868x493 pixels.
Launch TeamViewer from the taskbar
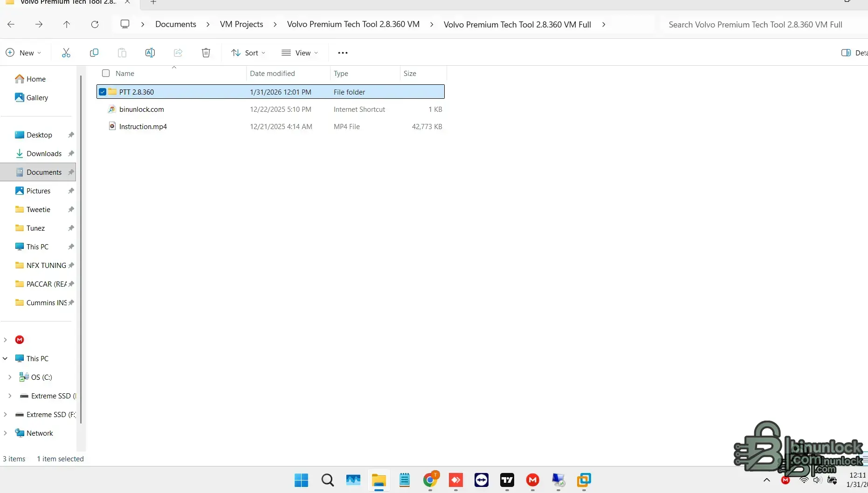[x=482, y=480]
